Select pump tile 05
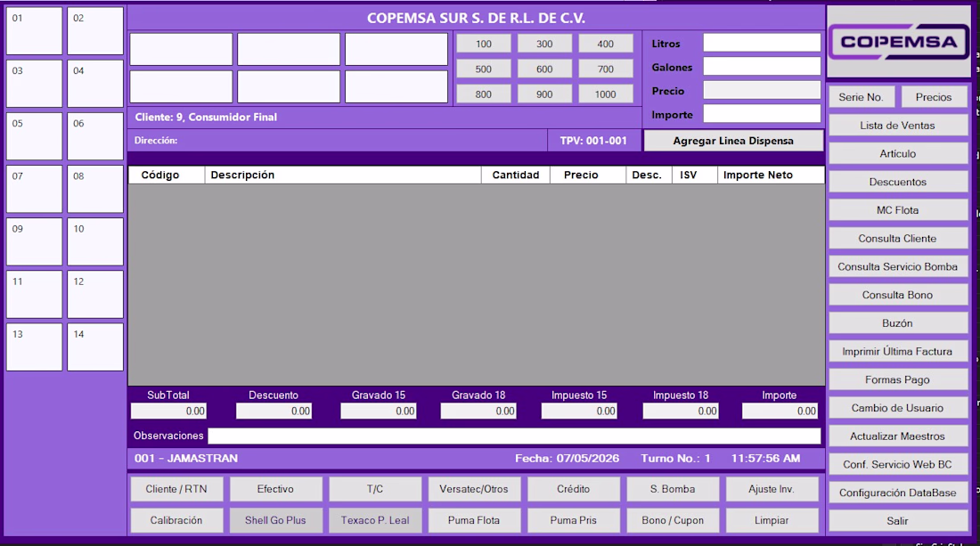The width and height of the screenshot is (980, 546). 35,136
